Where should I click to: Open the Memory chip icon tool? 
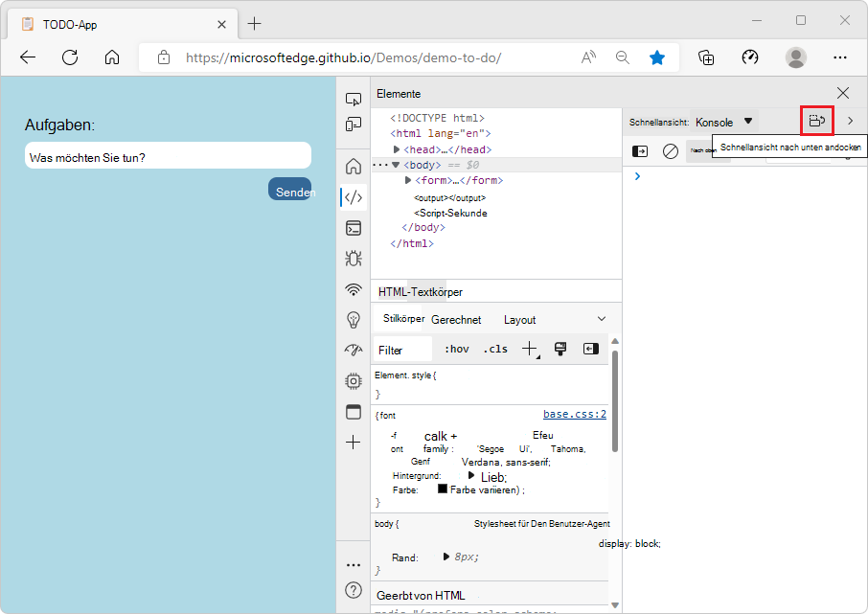click(354, 381)
